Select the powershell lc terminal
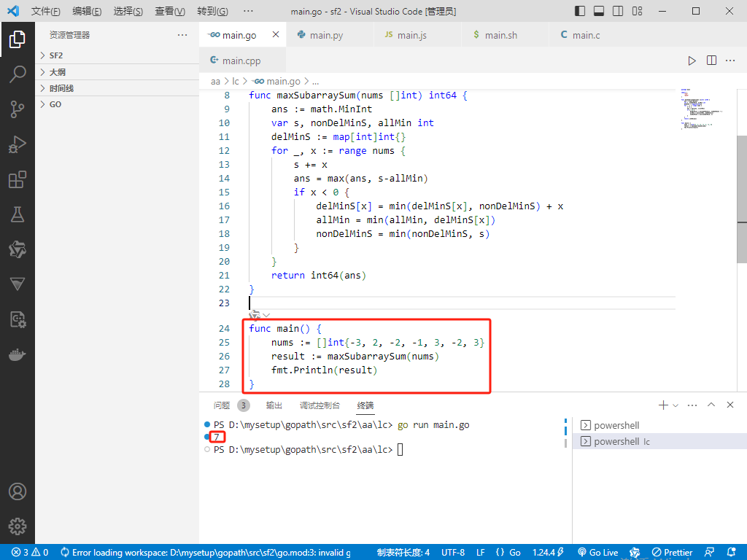The height and width of the screenshot is (560, 747). (659, 441)
